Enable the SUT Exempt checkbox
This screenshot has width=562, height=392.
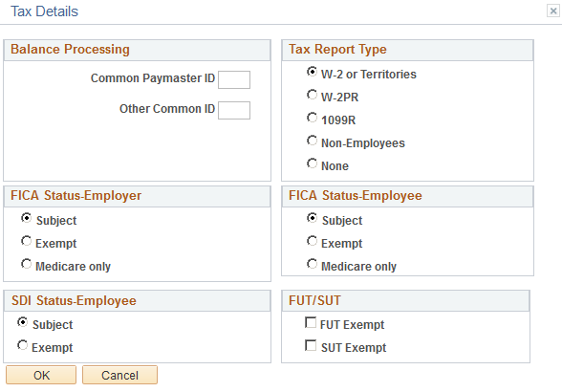pos(311,345)
